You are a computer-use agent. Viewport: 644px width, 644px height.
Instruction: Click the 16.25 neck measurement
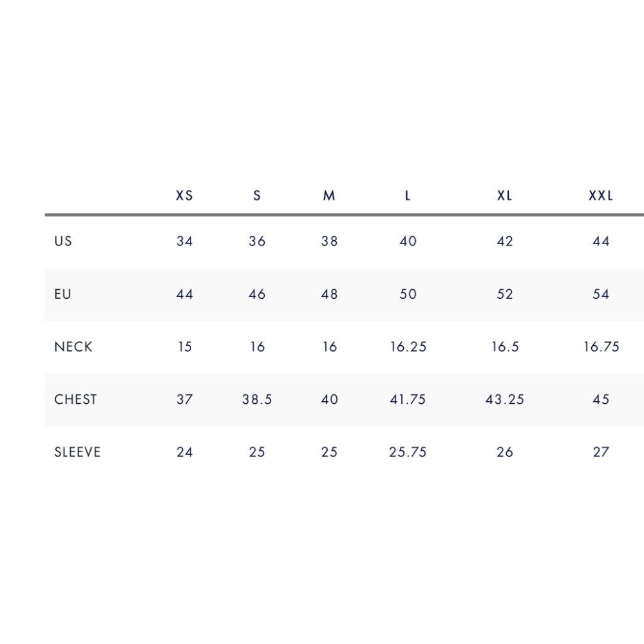(408, 347)
